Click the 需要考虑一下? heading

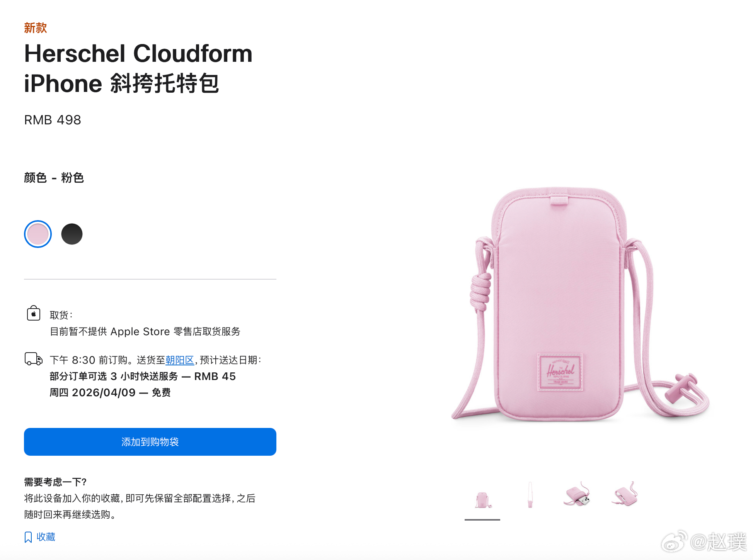click(x=55, y=482)
